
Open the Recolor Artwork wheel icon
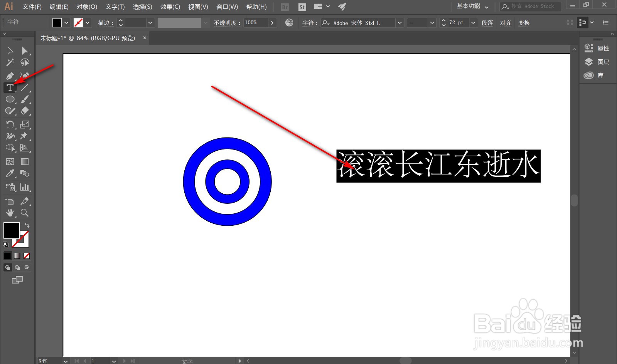point(289,23)
